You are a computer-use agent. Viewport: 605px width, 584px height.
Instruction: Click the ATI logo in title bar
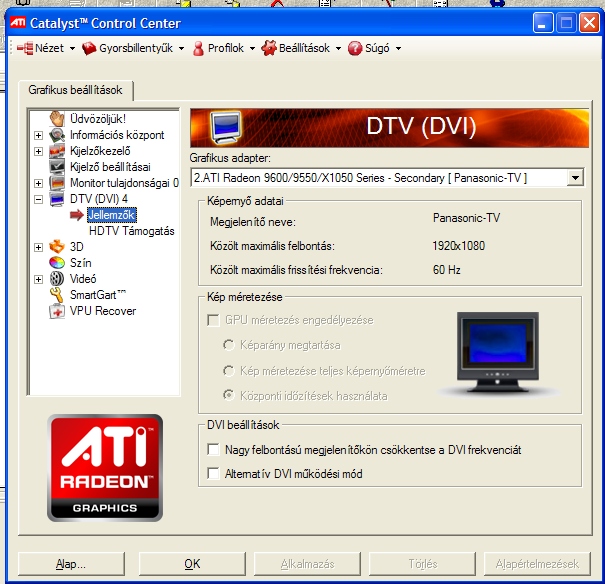click(18, 22)
